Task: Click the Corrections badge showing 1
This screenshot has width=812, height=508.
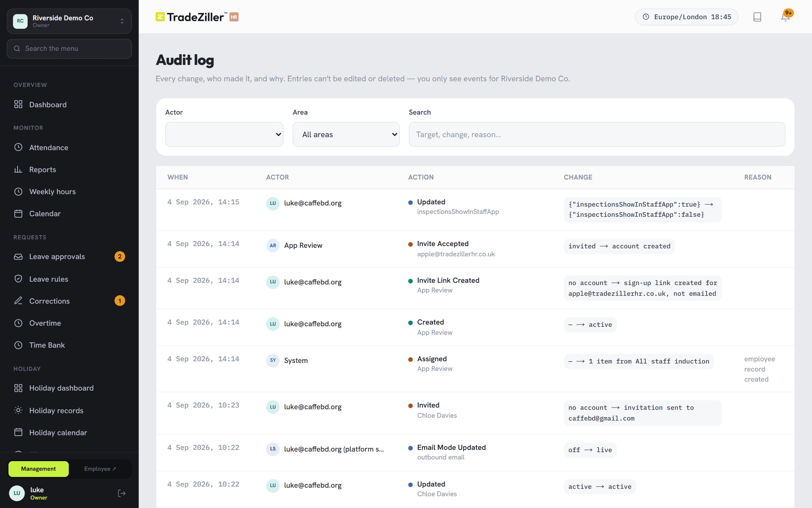Action: 120,301
